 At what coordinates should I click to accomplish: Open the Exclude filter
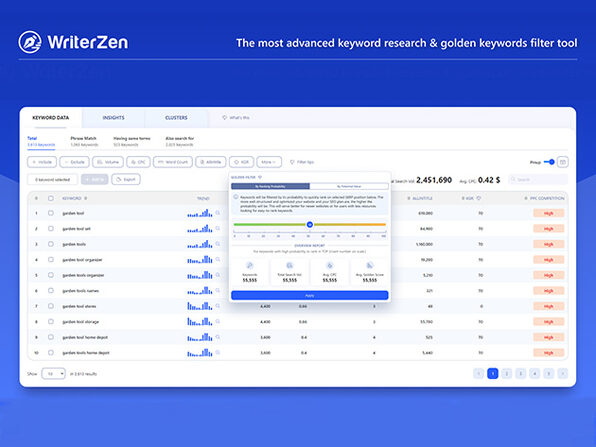[x=74, y=162]
